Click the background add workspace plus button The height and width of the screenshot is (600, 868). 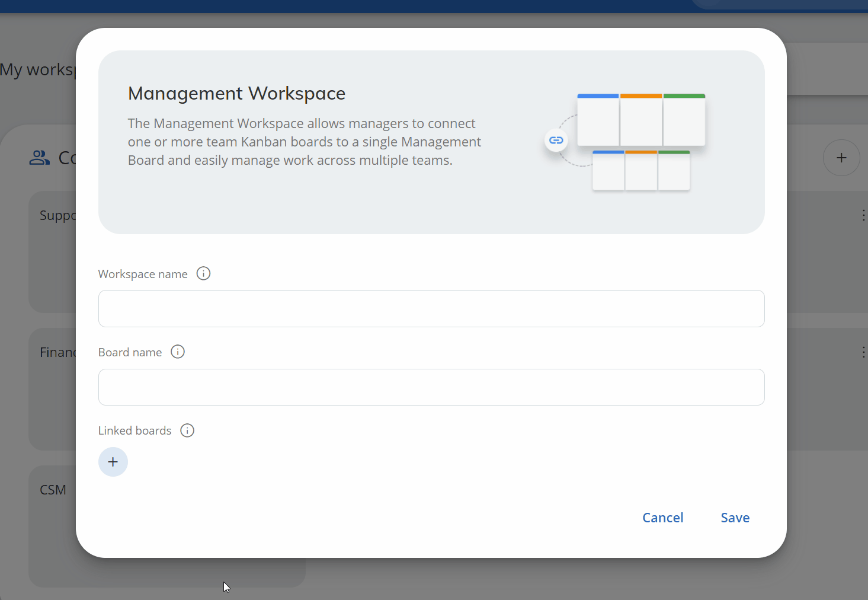[841, 158]
